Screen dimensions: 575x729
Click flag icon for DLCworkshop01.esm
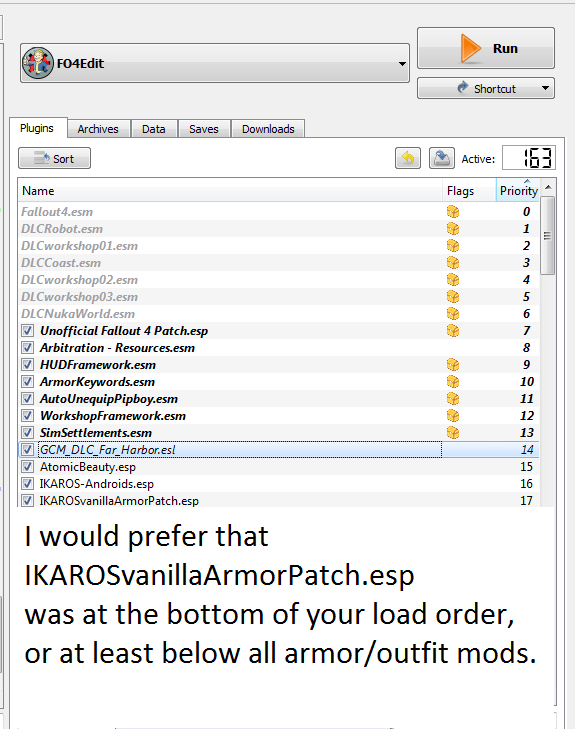point(453,245)
